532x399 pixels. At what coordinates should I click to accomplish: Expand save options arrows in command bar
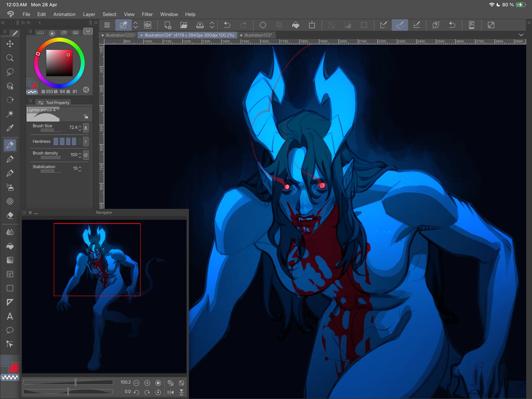212,25
